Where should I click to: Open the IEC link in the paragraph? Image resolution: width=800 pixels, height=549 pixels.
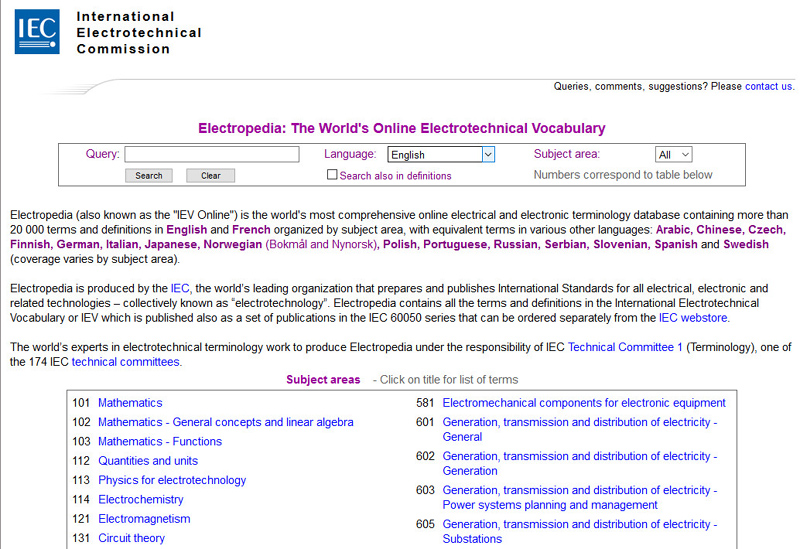click(180, 288)
